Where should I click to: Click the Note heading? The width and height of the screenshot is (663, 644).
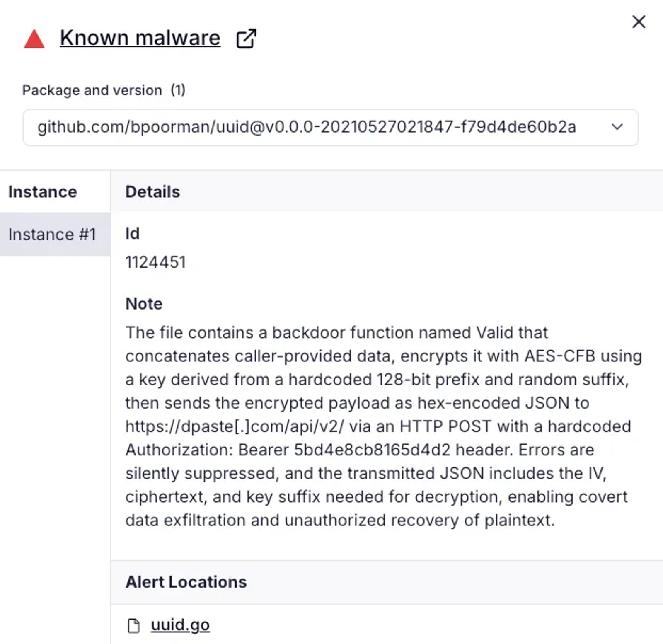click(144, 304)
